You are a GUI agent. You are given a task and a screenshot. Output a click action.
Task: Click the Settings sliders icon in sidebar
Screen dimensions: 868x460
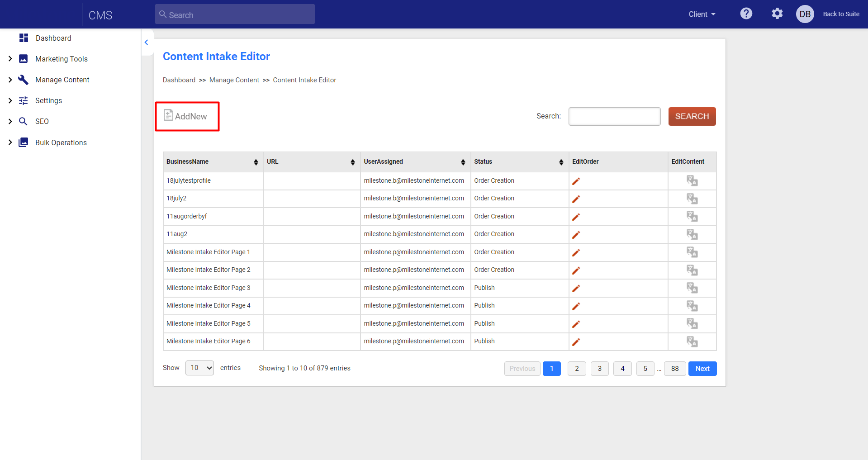point(23,100)
